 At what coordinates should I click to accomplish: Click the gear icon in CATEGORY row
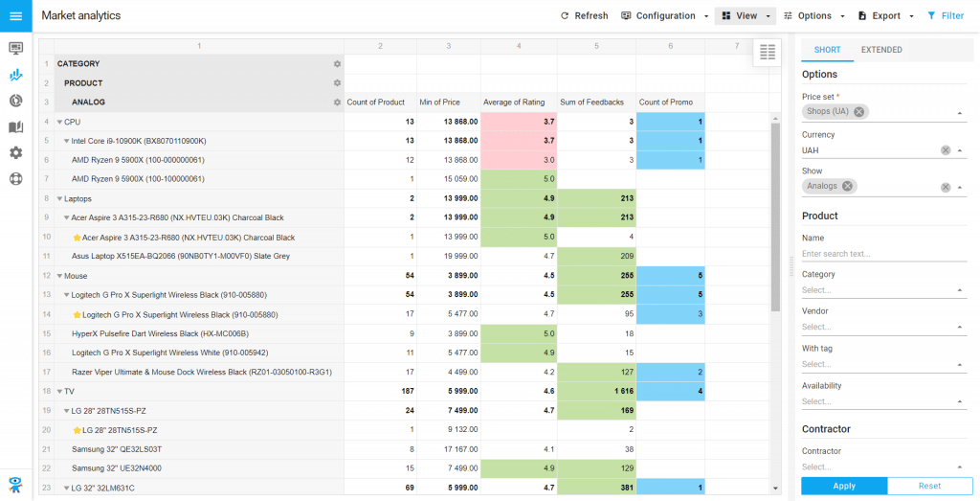coord(337,64)
